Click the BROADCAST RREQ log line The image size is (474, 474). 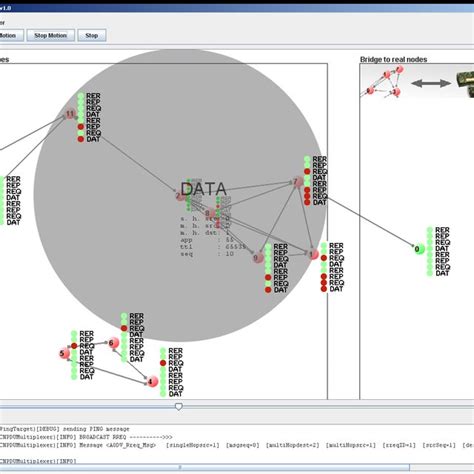86,437
